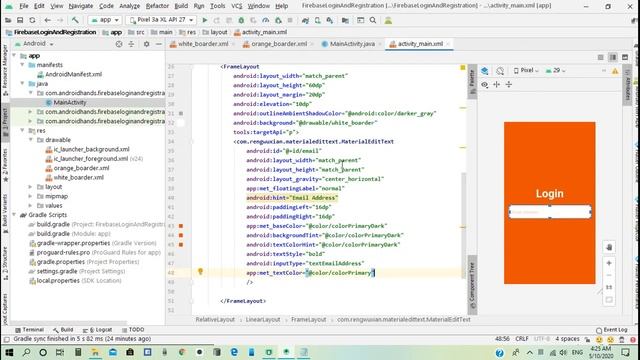Click the color swatch on line 44 gutter
The width and height of the screenshot is (640, 360).
[x=181, y=236]
